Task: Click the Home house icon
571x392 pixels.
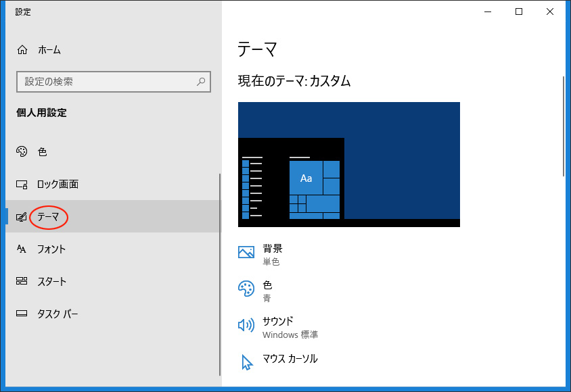Action: [x=22, y=50]
